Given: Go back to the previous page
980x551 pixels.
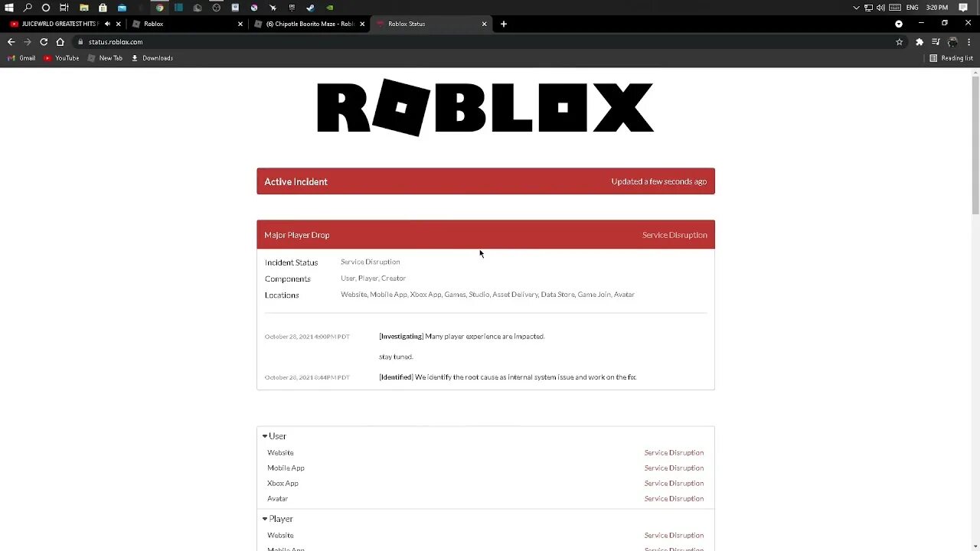Looking at the screenshot, I should point(11,42).
